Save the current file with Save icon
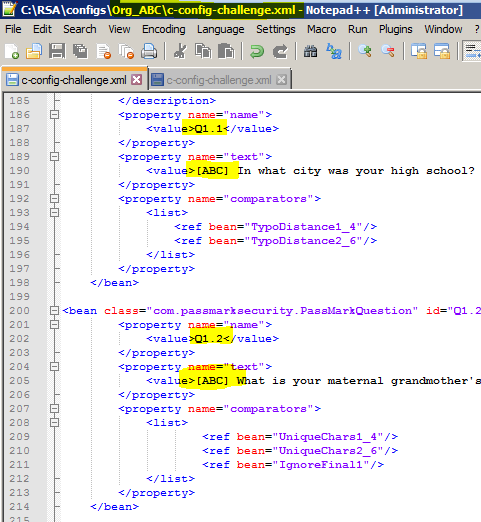Image resolution: width=481 pixels, height=522 pixels. (x=57, y=52)
